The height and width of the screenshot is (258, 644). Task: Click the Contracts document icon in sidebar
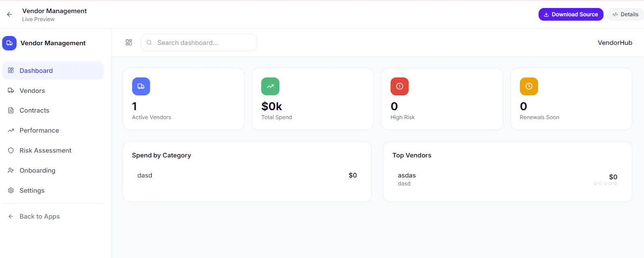click(11, 111)
